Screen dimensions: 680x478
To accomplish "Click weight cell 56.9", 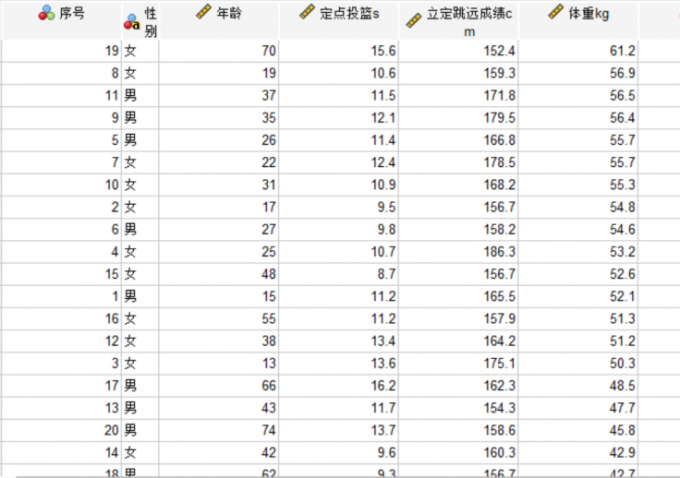I will [578, 73].
